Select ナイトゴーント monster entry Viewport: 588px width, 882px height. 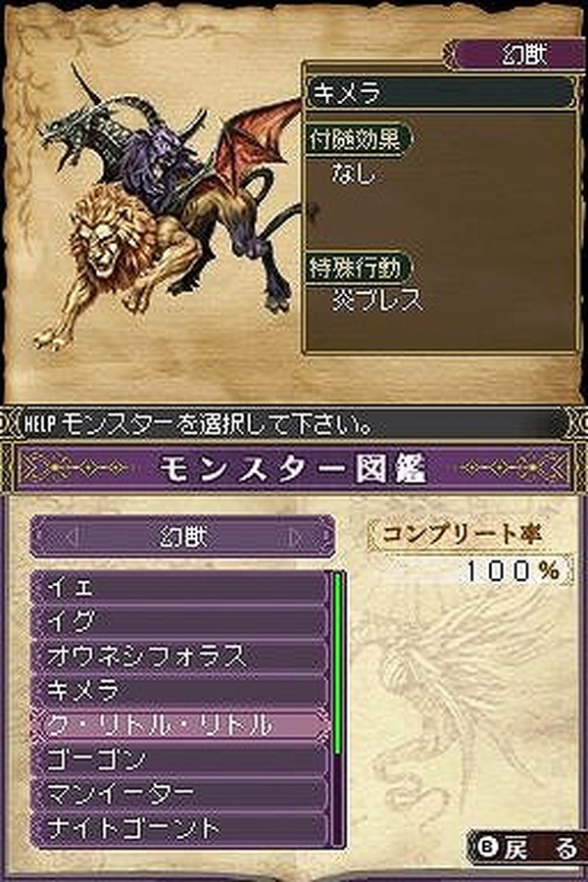179,828
